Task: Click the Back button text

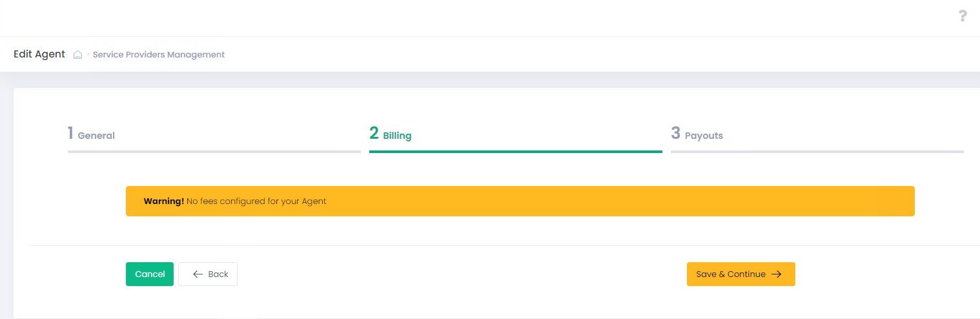Action: point(218,274)
